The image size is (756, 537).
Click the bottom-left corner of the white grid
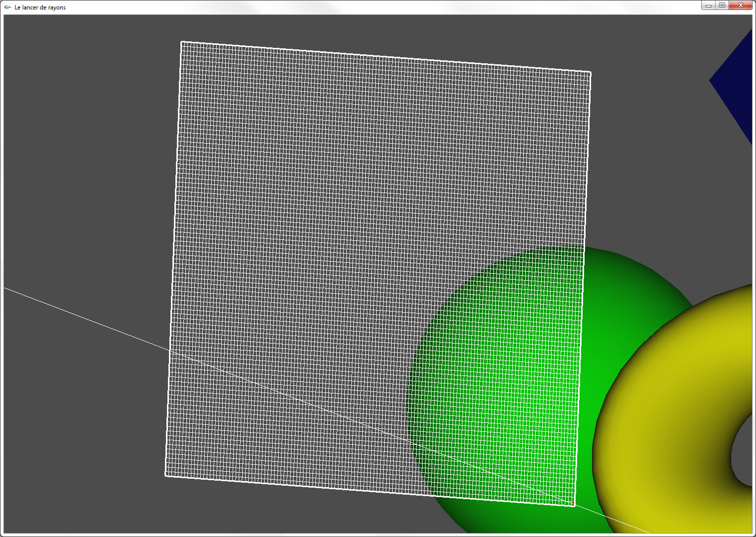166,475
